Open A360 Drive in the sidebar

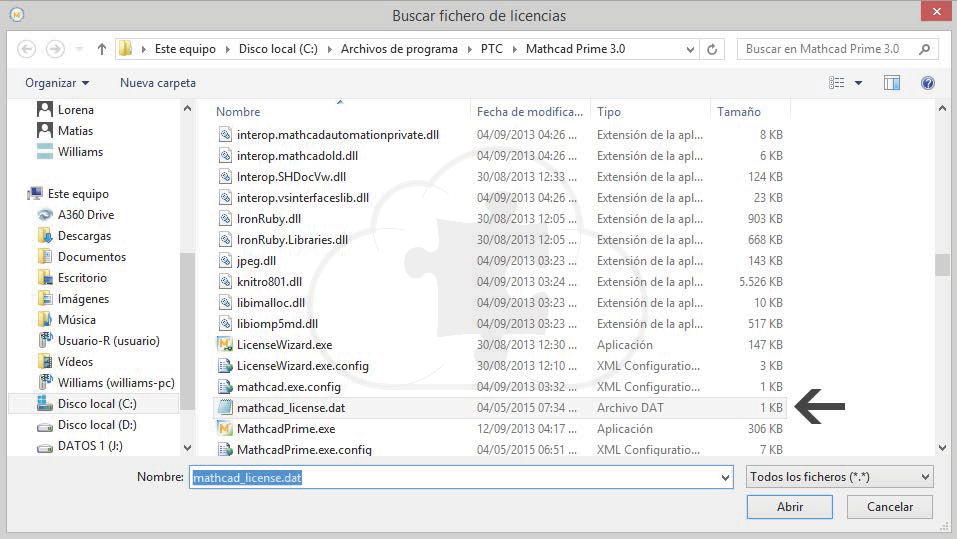tap(76, 215)
